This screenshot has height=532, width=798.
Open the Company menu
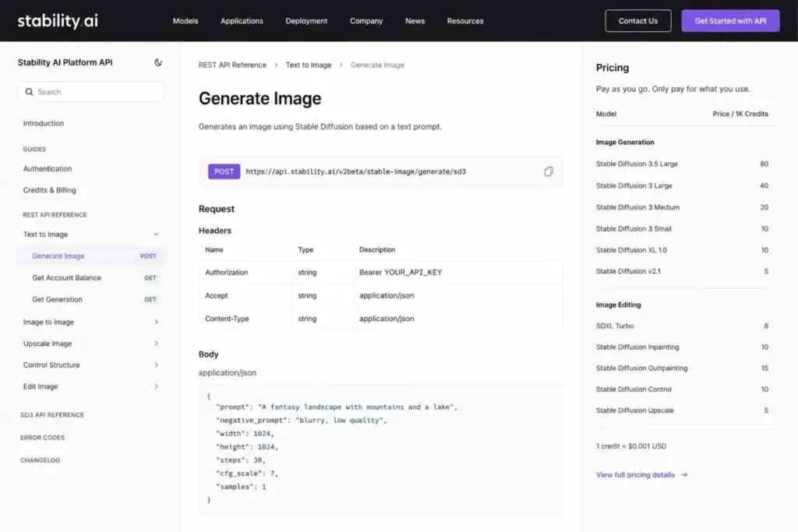(366, 21)
